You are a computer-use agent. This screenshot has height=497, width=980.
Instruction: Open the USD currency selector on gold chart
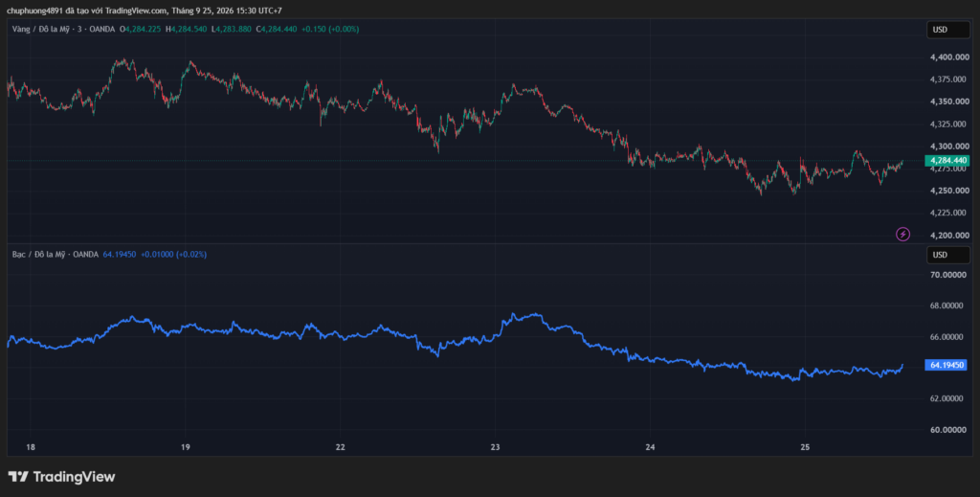tap(948, 30)
